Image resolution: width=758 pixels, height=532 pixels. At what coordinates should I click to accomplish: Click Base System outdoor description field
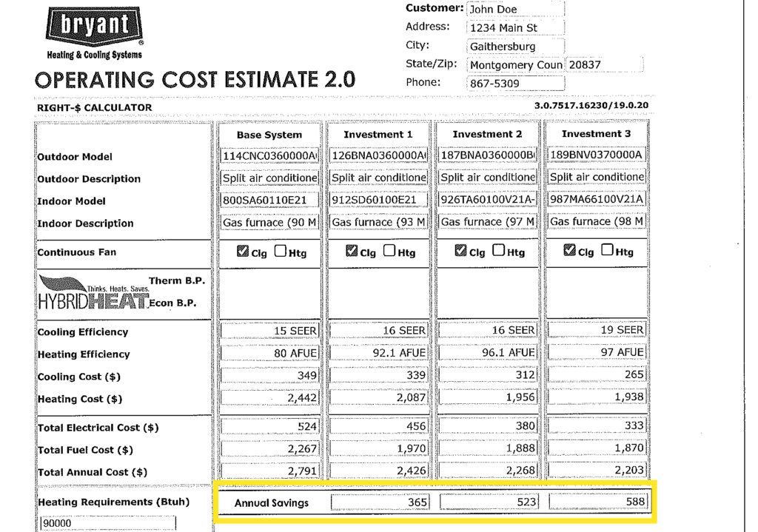point(269,178)
